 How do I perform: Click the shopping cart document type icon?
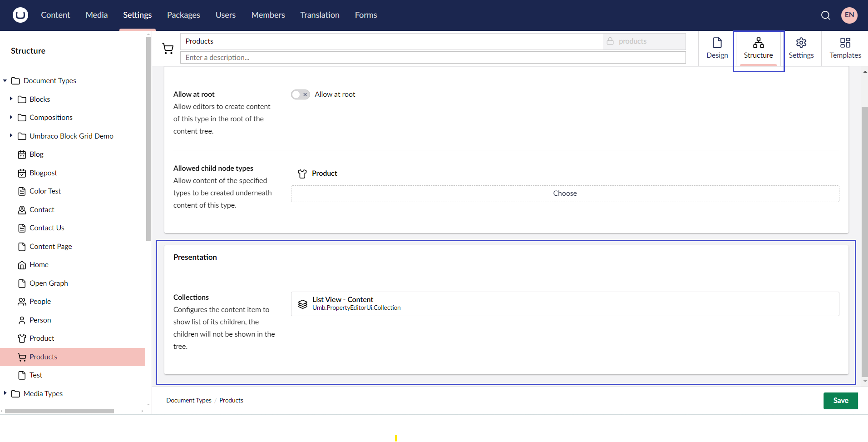point(168,48)
